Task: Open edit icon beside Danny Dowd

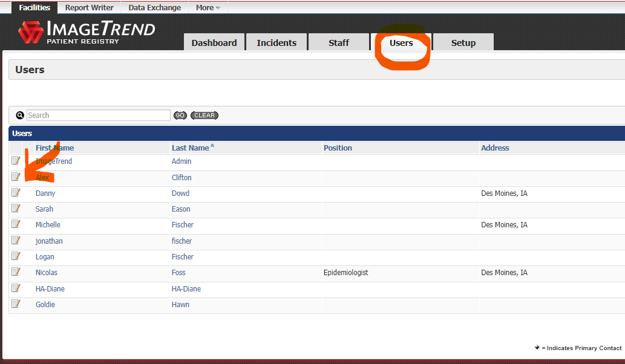Action: pos(16,192)
